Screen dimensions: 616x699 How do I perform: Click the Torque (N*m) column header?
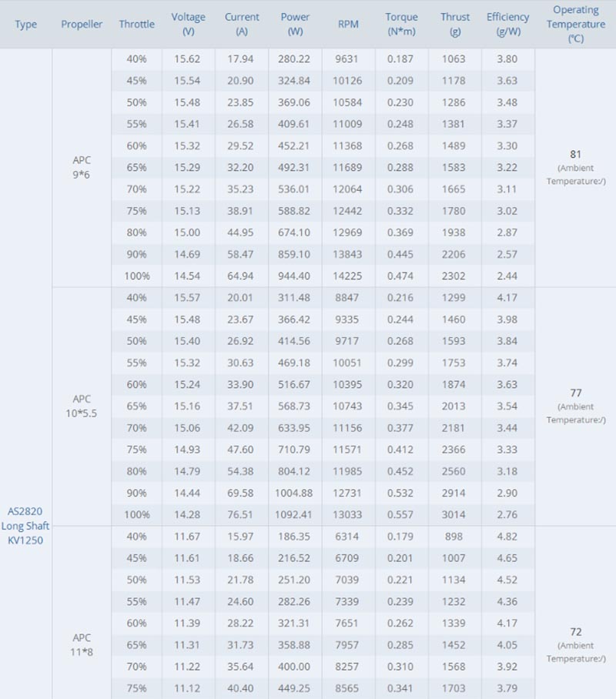(401, 25)
